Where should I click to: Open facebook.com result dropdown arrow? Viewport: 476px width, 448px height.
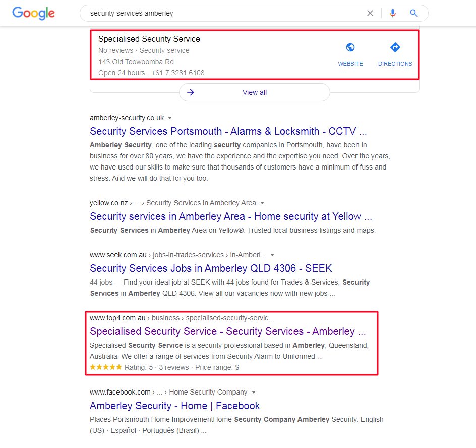click(254, 392)
